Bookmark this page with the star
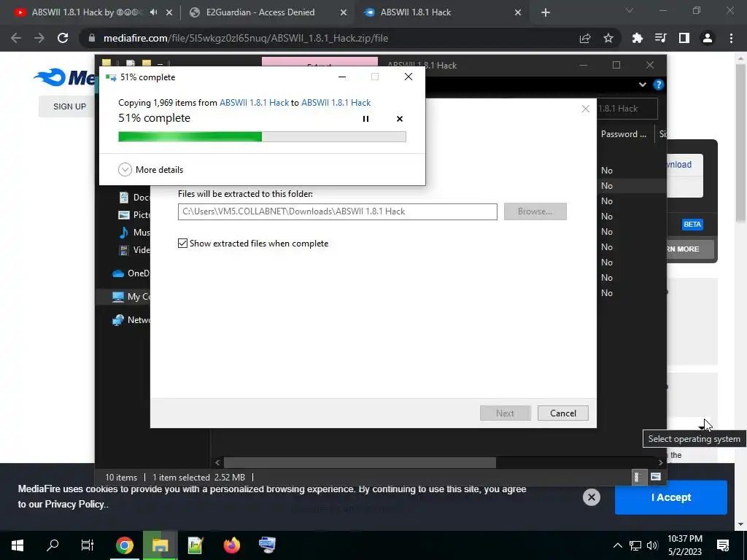 [x=608, y=38]
